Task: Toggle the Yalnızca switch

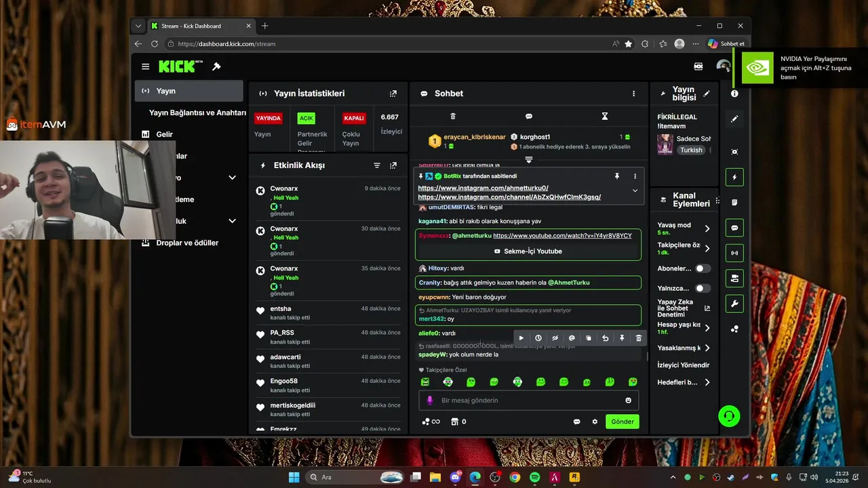Action: pos(703,288)
